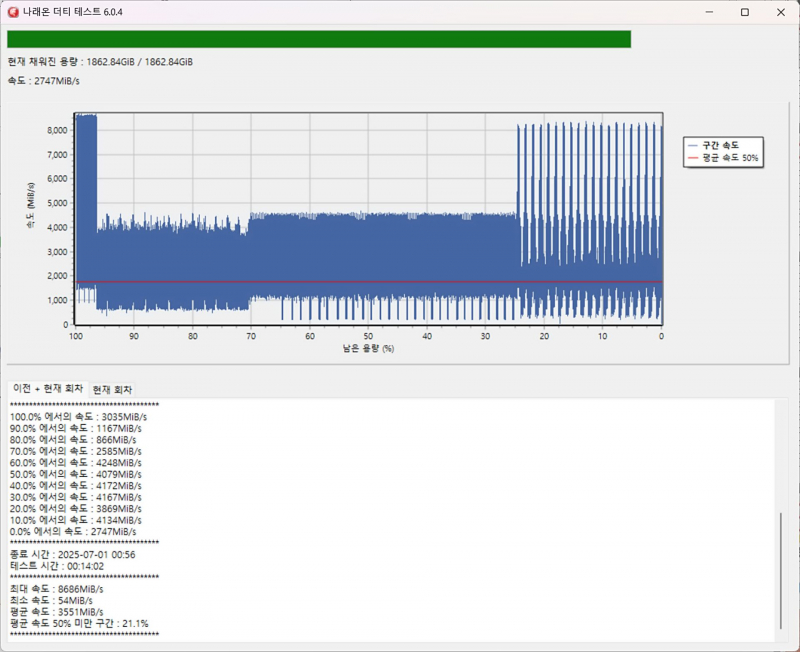Viewport: 800px width, 652px height.
Task: Click the 100.0% 에서의 속도 log line
Action: pyautogui.click(x=78, y=416)
